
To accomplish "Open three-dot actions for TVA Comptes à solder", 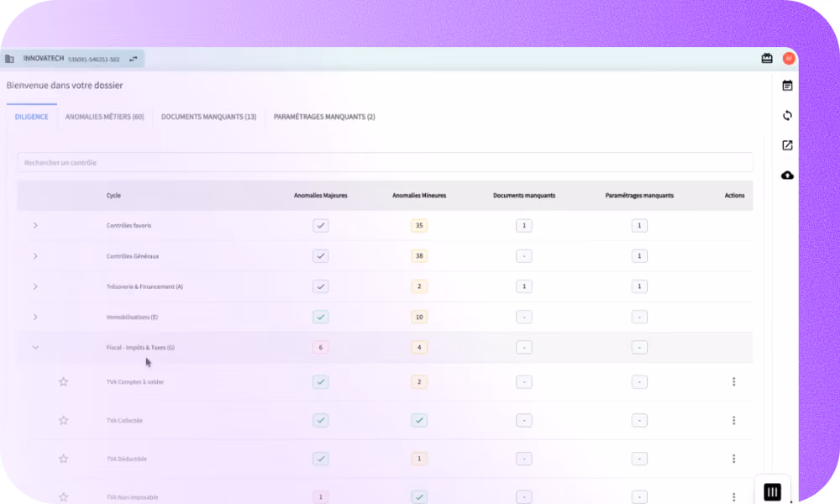I will [733, 381].
